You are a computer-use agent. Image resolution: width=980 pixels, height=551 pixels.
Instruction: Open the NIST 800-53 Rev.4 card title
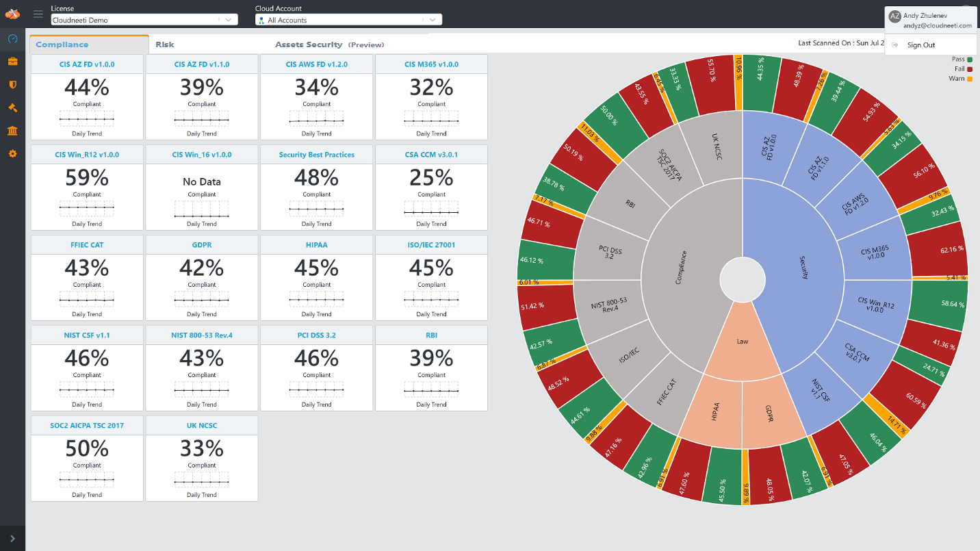click(202, 335)
